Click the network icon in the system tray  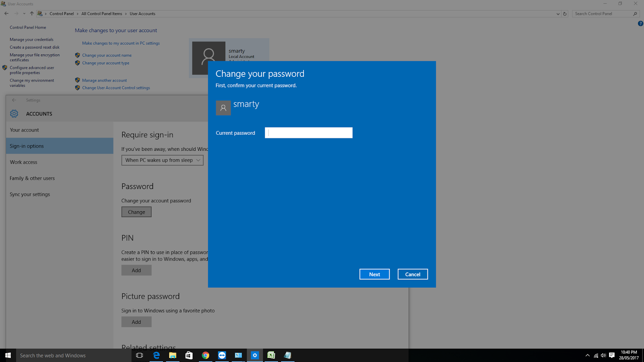point(595,355)
